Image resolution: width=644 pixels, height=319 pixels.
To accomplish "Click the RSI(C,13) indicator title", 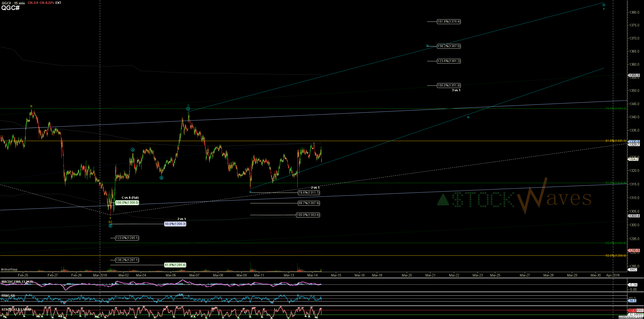I will tap(8, 296).
